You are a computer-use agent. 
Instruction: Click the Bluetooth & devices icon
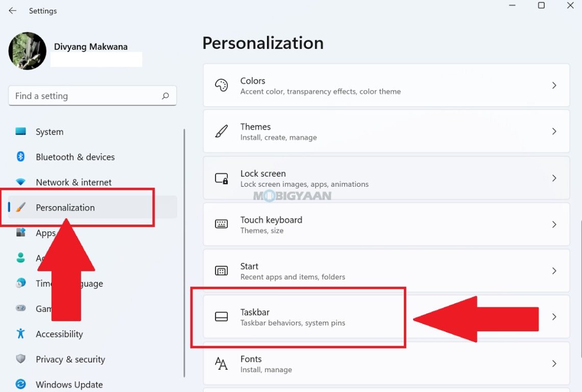point(20,157)
